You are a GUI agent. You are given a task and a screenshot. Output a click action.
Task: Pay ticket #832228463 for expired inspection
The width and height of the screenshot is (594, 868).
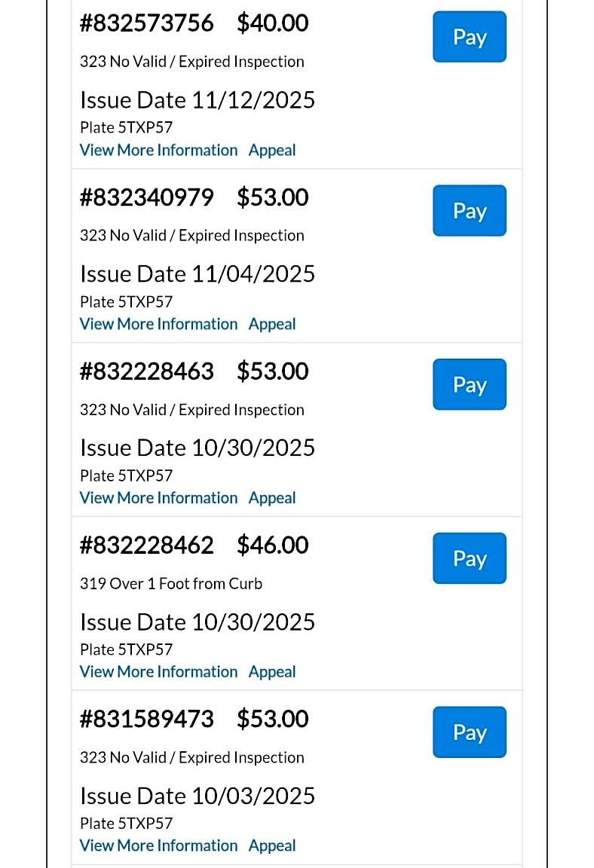point(469,385)
